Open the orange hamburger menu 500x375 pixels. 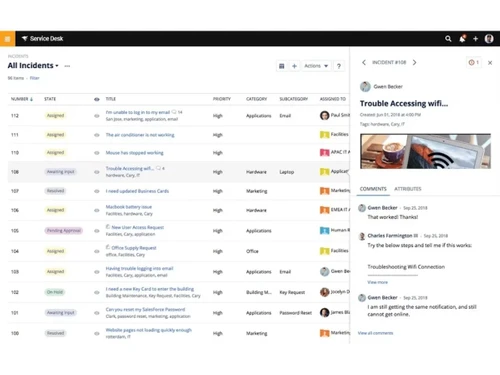click(x=7, y=39)
